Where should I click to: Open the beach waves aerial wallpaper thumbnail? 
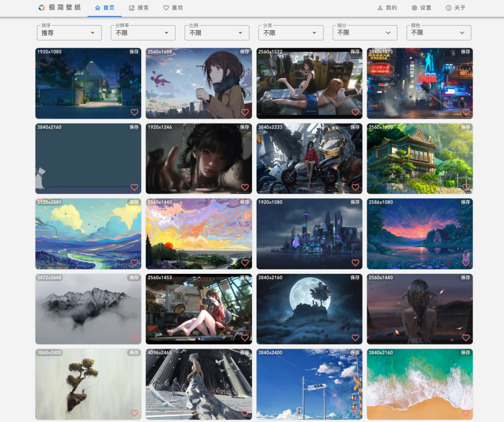pos(420,384)
